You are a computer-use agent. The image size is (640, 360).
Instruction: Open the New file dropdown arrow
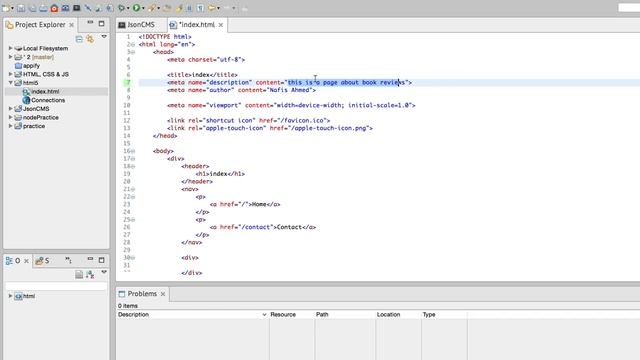pos(12,8)
